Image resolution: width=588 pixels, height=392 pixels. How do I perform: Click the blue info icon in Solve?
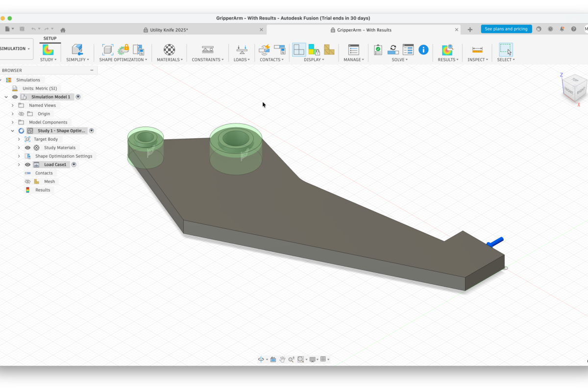coord(423,49)
